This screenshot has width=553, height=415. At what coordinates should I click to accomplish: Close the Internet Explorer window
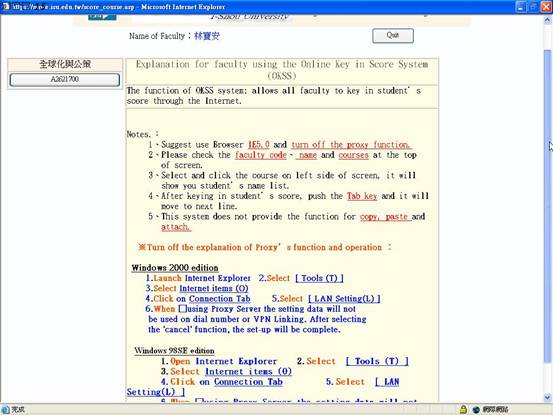546,7
